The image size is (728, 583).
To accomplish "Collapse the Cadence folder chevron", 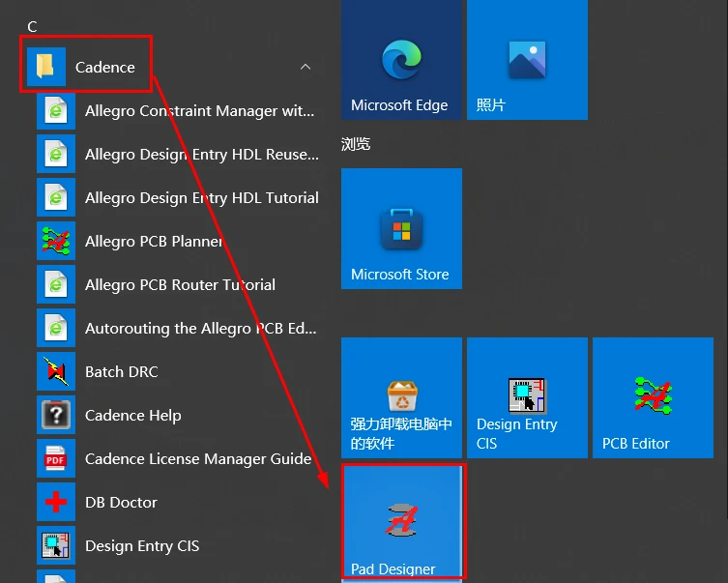I will pyautogui.click(x=306, y=67).
